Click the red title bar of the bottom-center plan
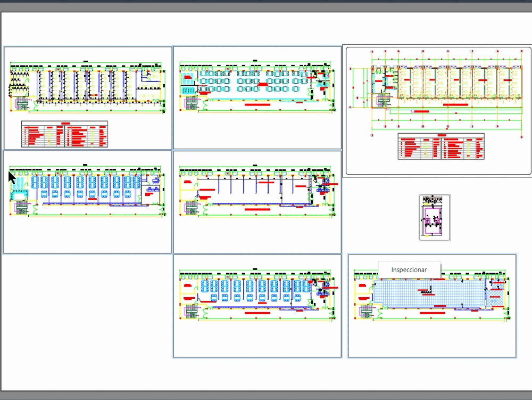 tap(258, 313)
